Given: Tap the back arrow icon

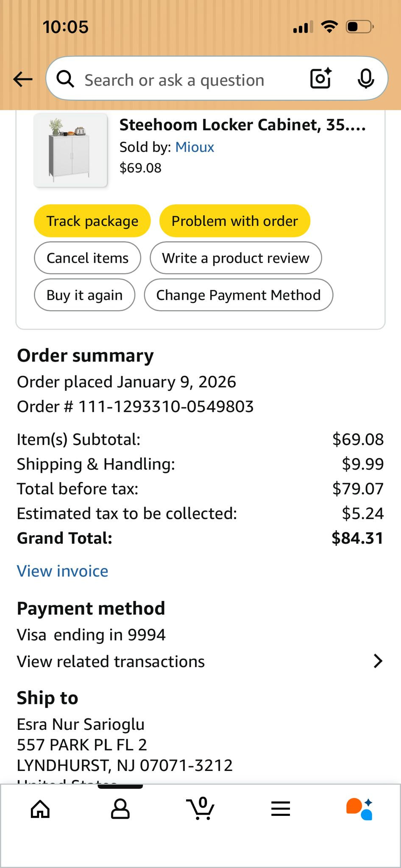Looking at the screenshot, I should [23, 79].
